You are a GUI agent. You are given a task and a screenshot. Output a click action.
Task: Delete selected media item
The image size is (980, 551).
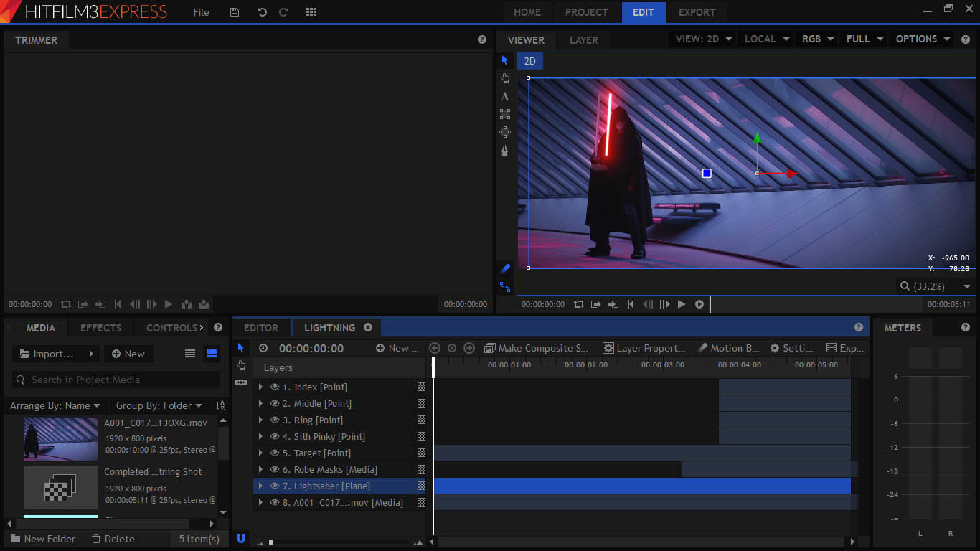pyautogui.click(x=113, y=539)
